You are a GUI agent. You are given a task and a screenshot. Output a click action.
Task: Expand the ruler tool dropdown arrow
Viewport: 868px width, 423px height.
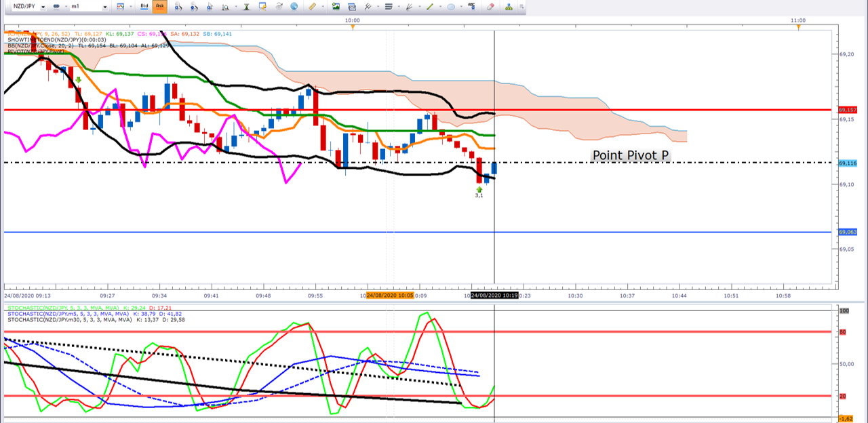[322, 6]
